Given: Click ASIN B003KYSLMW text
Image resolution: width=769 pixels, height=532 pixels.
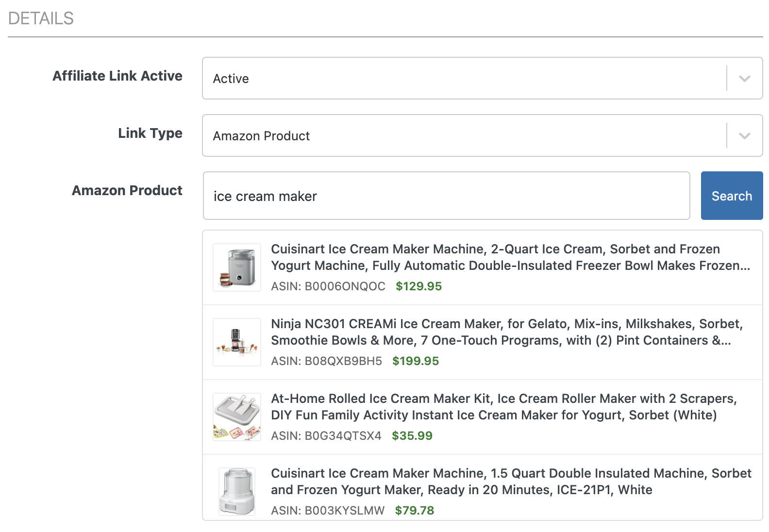Looking at the screenshot, I should [327, 511].
